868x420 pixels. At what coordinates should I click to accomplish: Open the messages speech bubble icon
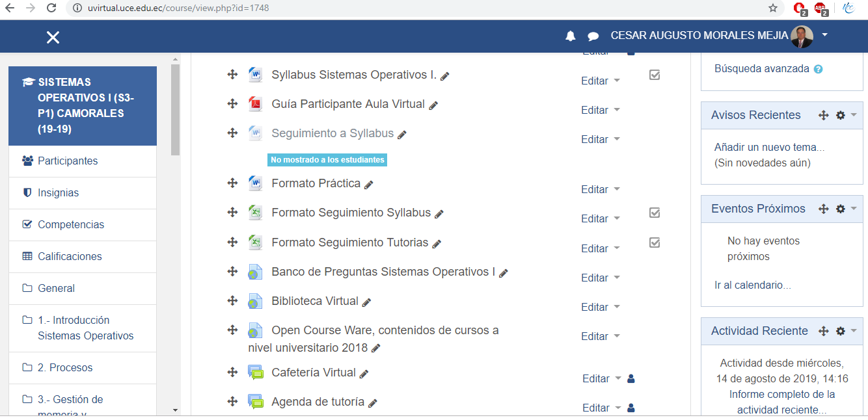[x=593, y=36]
